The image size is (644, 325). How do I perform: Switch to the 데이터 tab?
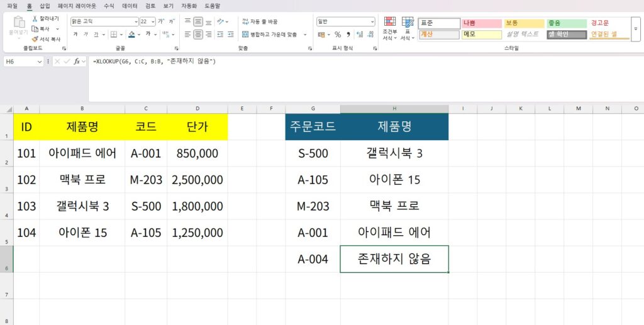[x=130, y=6]
